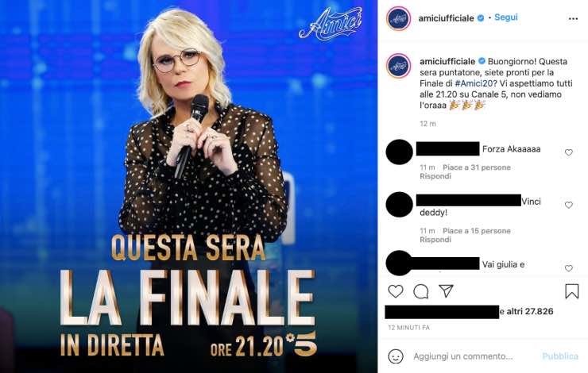588x373 pixels.
Task: Open the emoji picker smiley icon
Action: [396, 356]
